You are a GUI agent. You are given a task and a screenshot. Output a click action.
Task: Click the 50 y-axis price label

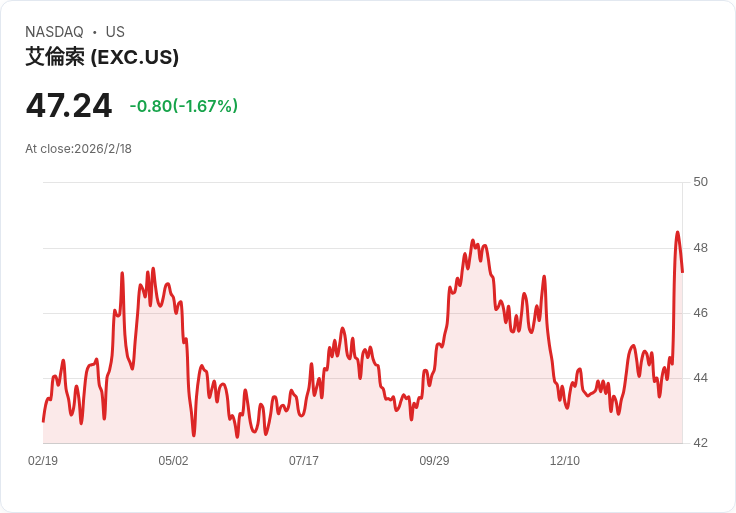(700, 182)
